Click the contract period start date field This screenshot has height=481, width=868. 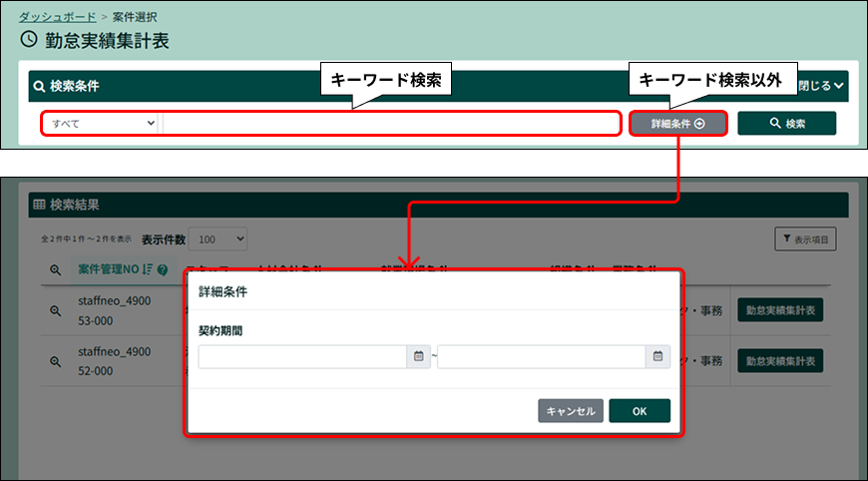[x=303, y=356]
